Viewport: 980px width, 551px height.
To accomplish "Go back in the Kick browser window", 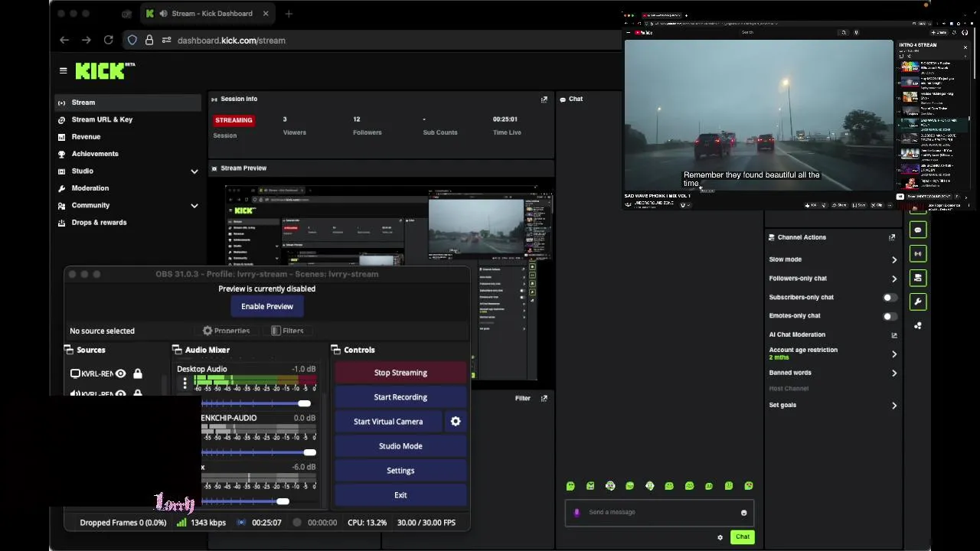I will [x=64, y=40].
